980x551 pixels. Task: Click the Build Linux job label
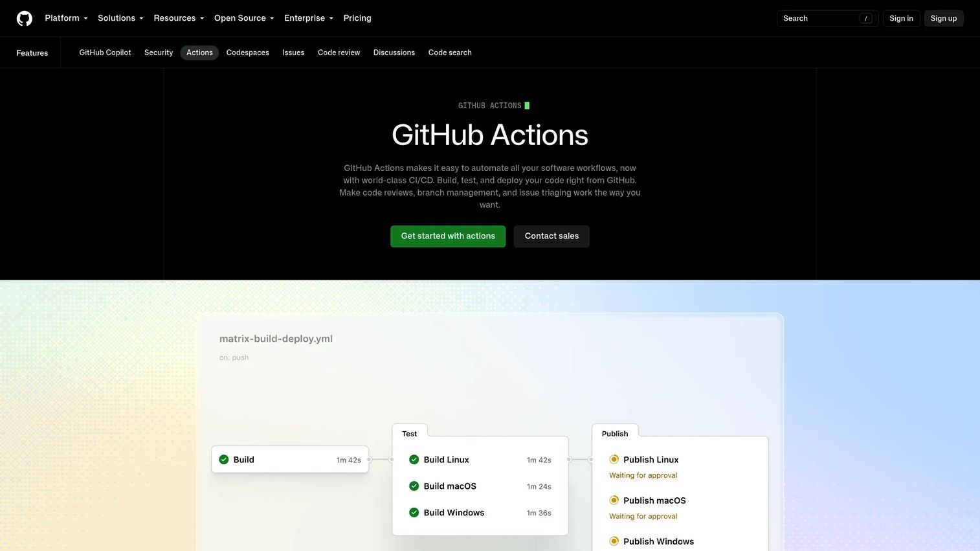446,460
